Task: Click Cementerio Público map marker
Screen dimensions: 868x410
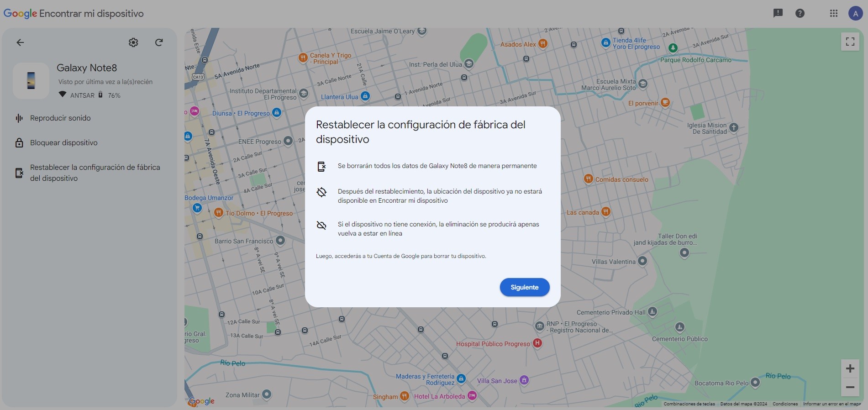Action: (x=680, y=327)
